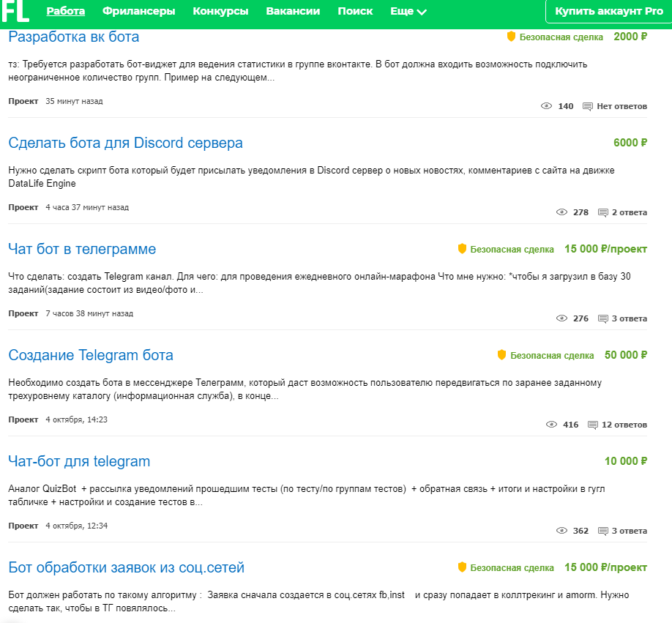Click the eye views icon showing 140
The height and width of the screenshot is (623, 672).
pos(546,106)
